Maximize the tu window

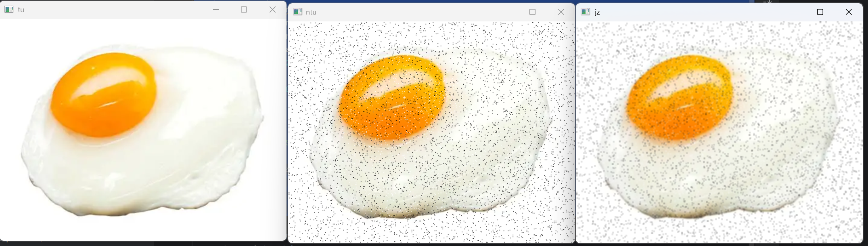tap(244, 9)
